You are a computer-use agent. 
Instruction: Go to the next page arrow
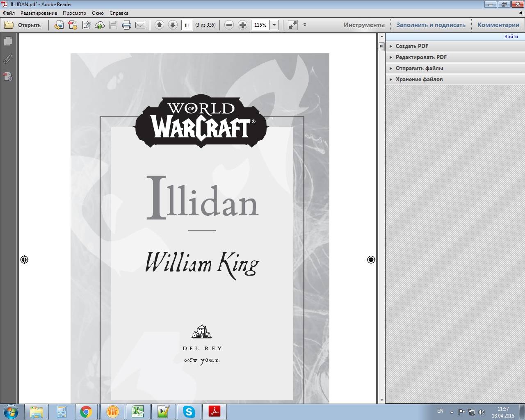pos(173,25)
